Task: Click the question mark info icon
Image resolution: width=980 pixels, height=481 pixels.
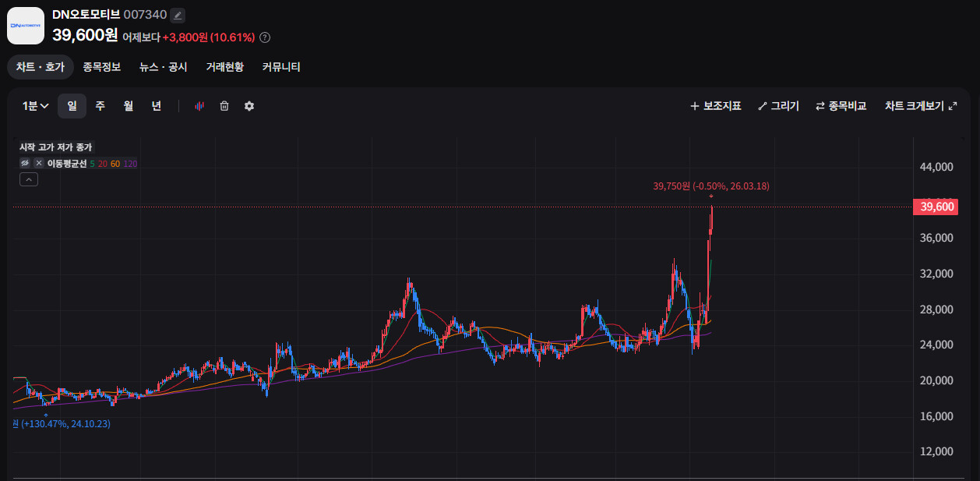Action: click(265, 37)
